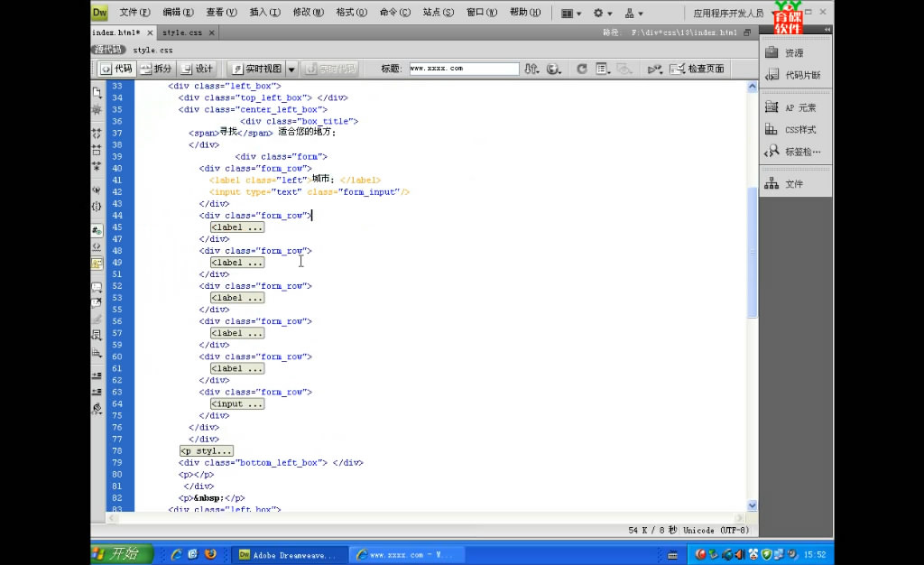Click check browser compatibility icon
The height and width of the screenshot is (565, 924).
pyautogui.click(x=654, y=69)
